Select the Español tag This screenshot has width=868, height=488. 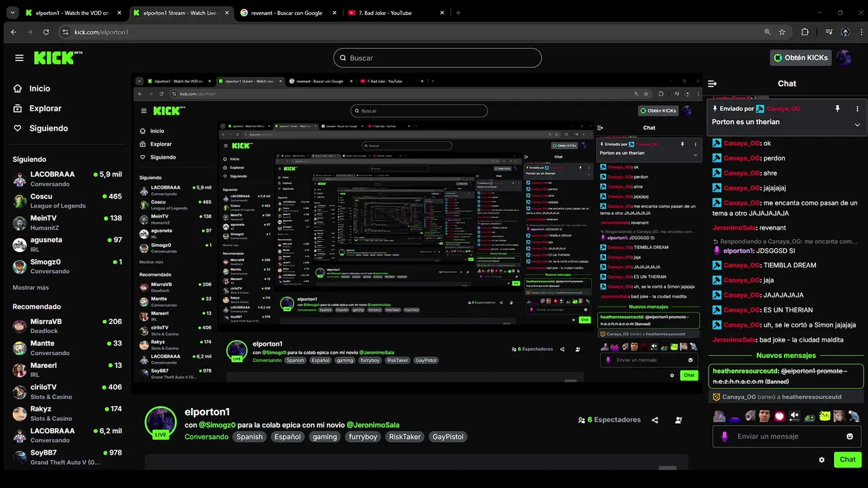pyautogui.click(x=288, y=437)
